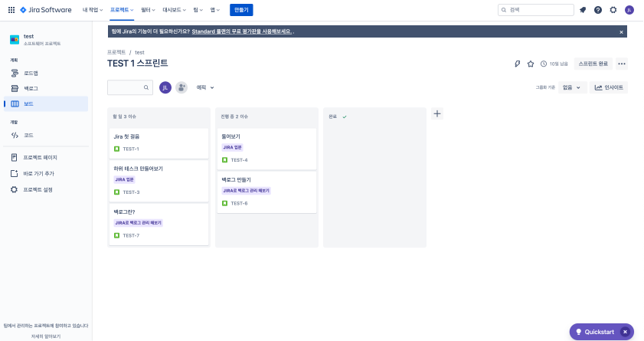The width and height of the screenshot is (644, 341).
Task: Star this board with the star icon
Action: click(x=531, y=64)
